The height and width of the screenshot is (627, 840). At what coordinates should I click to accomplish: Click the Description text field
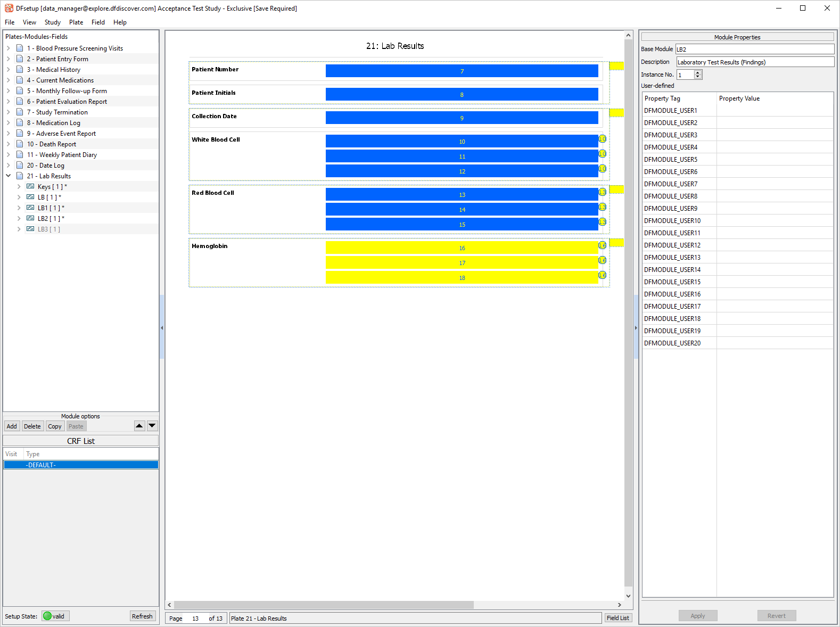click(754, 62)
